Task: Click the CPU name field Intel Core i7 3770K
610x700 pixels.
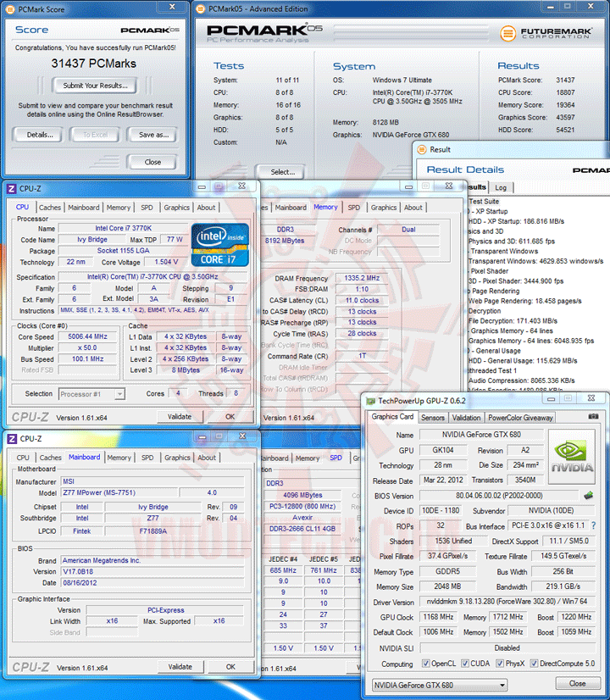Action: 123,228
